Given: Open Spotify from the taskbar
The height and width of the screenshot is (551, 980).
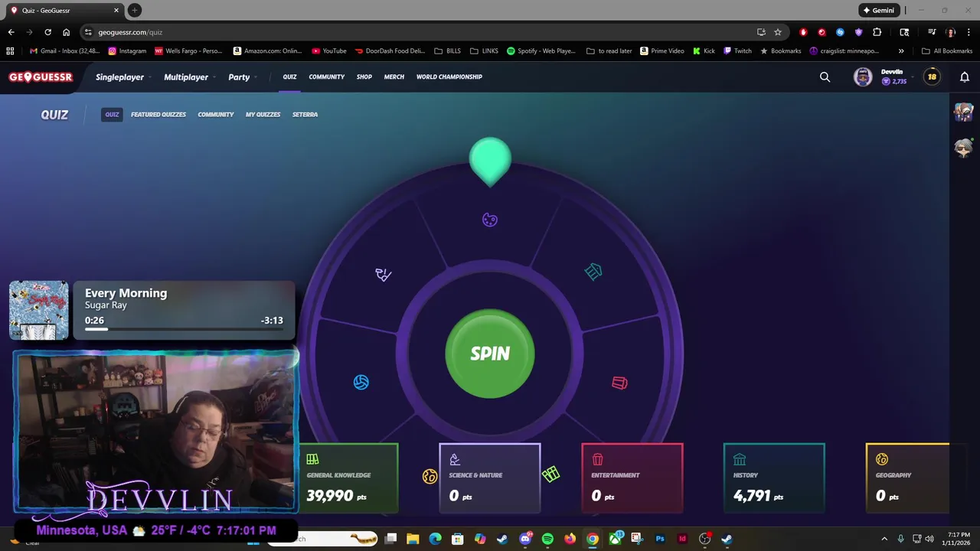Looking at the screenshot, I should point(547,539).
